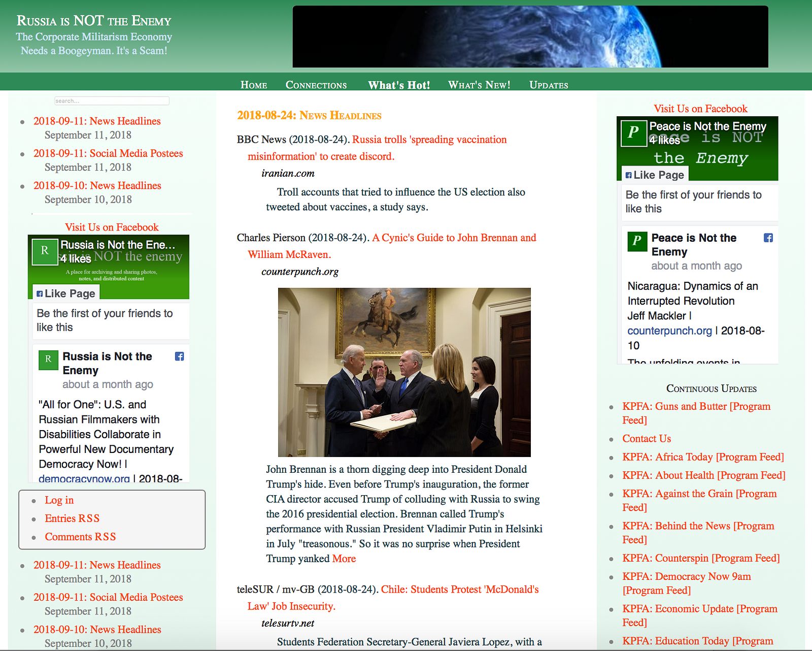Screen dimensions: 812x651
Task: Go to the Home menu item
Action: 254,85
